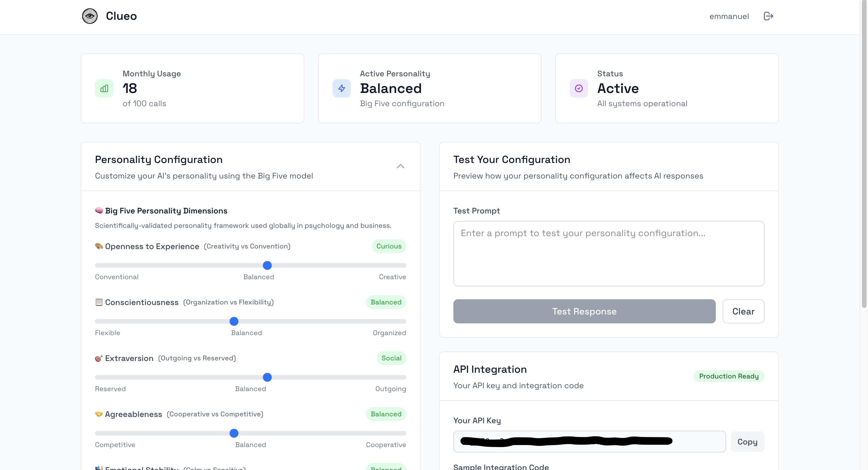868x470 pixels.
Task: Click the emmanuel username in header
Action: click(729, 16)
